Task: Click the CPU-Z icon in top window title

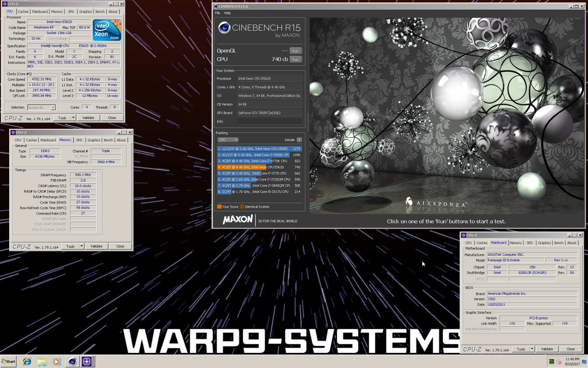Action: [5, 4]
